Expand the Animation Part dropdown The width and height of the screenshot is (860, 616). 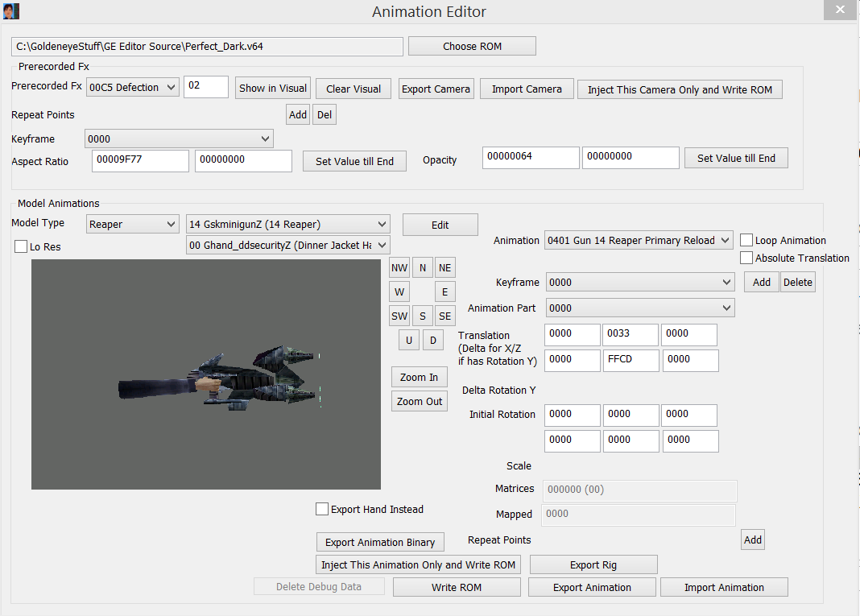point(640,308)
